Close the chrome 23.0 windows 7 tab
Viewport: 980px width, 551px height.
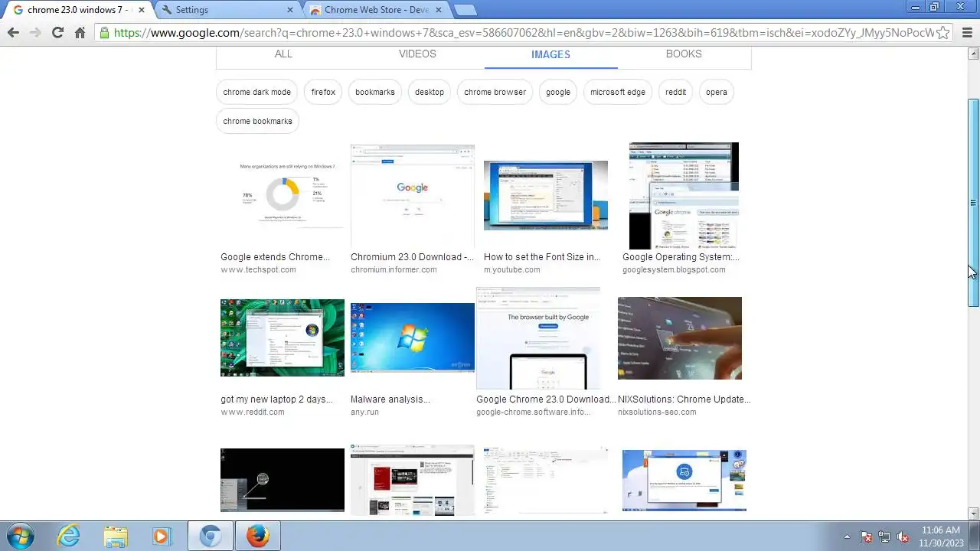pyautogui.click(x=141, y=10)
